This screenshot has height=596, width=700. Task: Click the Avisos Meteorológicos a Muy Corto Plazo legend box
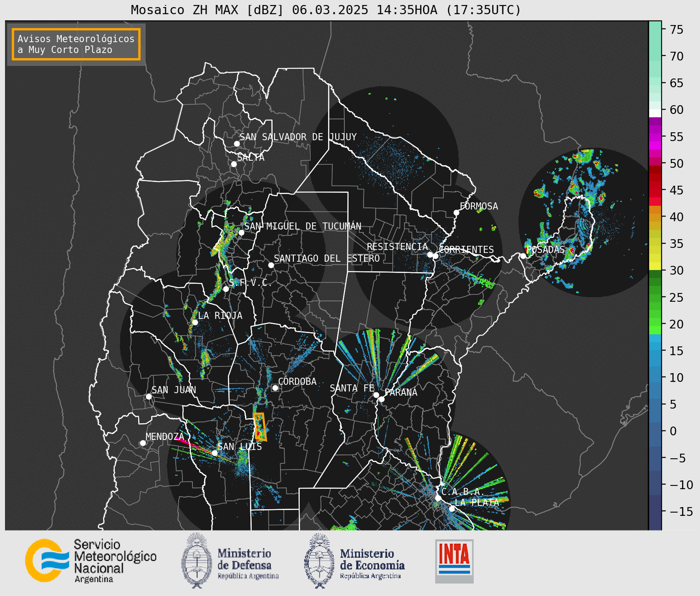tap(76, 44)
